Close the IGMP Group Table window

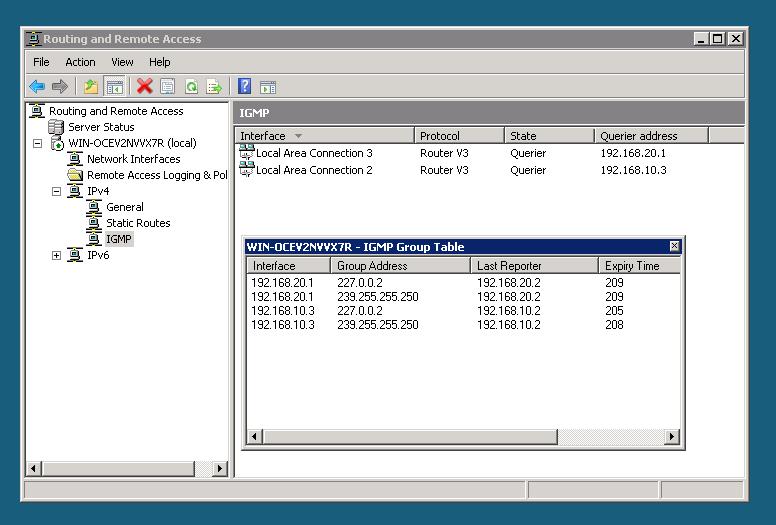[x=674, y=246]
